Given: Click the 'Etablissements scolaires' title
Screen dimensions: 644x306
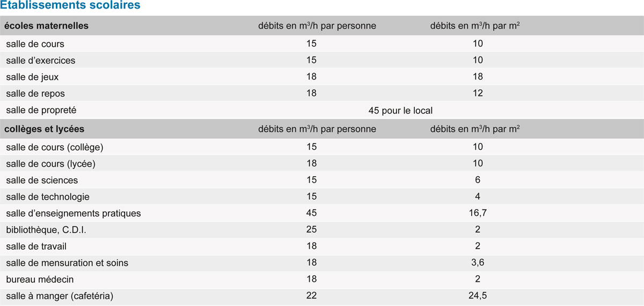Looking at the screenshot, I should pos(70,6).
